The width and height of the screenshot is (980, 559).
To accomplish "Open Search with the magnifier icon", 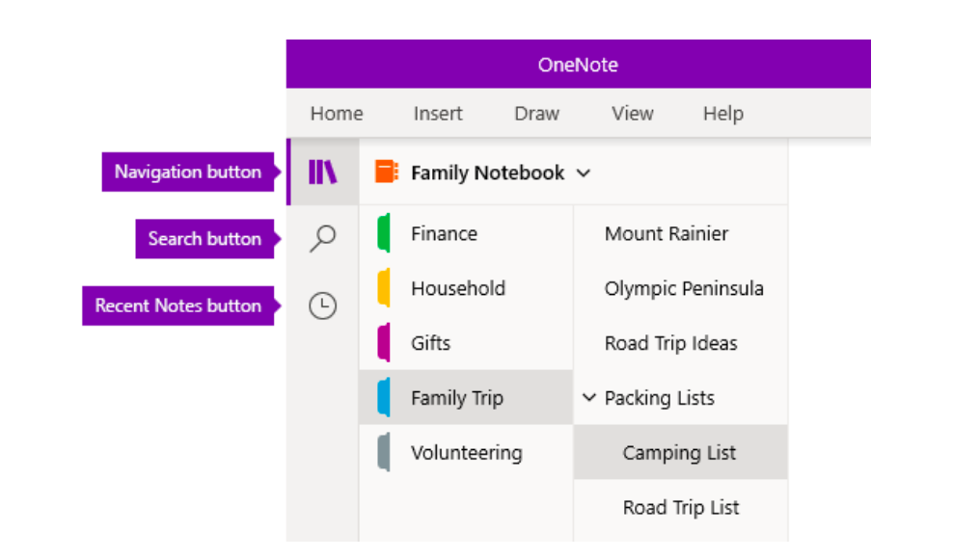I will click(322, 239).
